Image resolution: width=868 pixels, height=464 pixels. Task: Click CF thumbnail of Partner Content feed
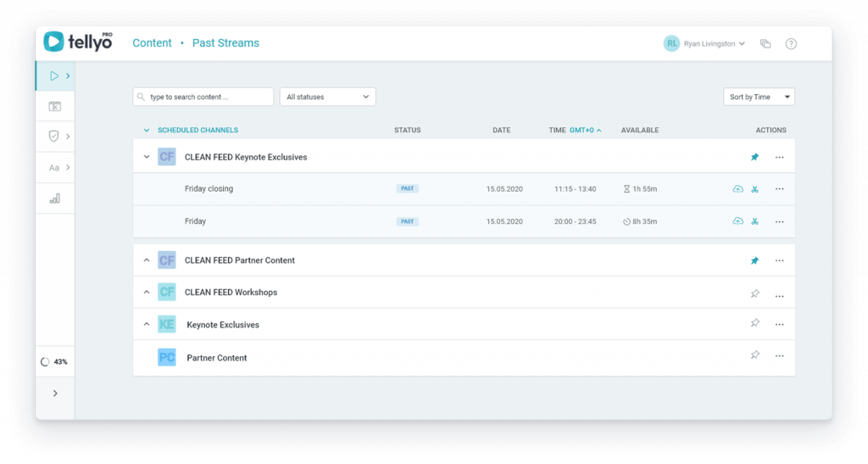tap(167, 260)
